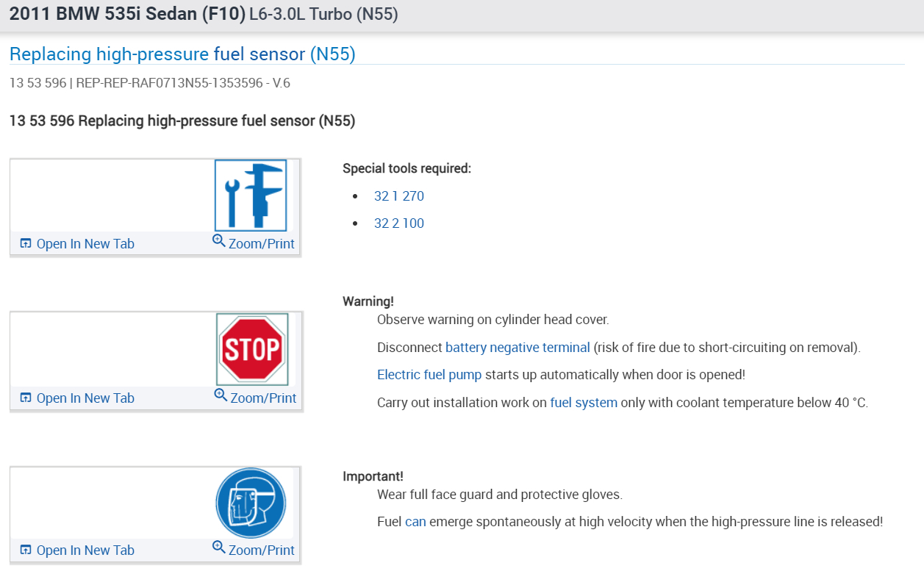Click magnifier Zoom/Print icon under face guard image
The width and height of the screenshot is (924, 574).
[218, 548]
